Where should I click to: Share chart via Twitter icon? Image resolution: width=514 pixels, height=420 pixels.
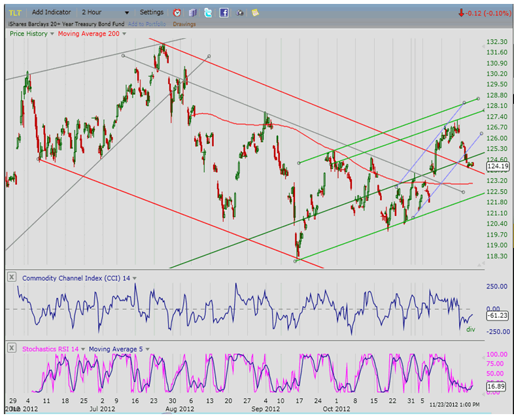(208, 12)
